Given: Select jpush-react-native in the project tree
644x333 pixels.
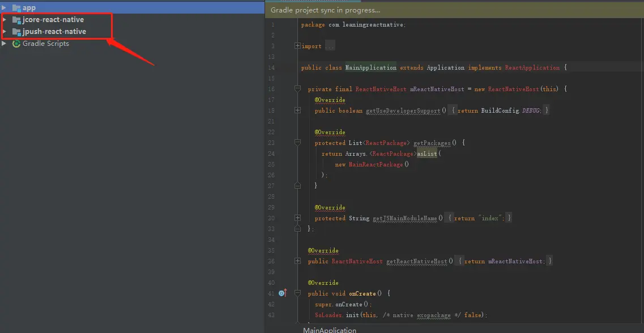Looking at the screenshot, I should (x=54, y=32).
